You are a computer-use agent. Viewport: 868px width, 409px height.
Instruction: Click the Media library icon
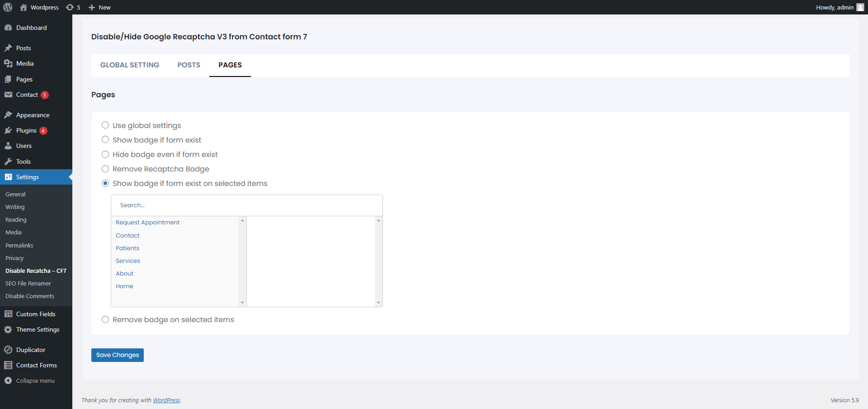[8, 63]
